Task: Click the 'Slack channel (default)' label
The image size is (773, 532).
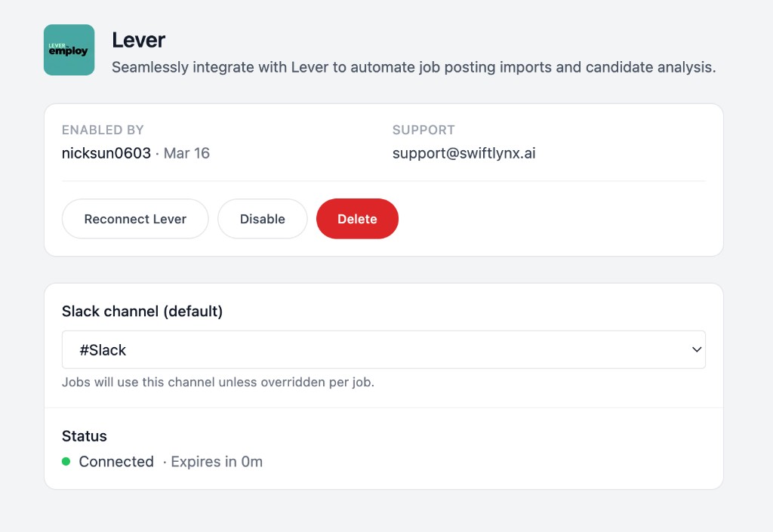Action: coord(142,311)
